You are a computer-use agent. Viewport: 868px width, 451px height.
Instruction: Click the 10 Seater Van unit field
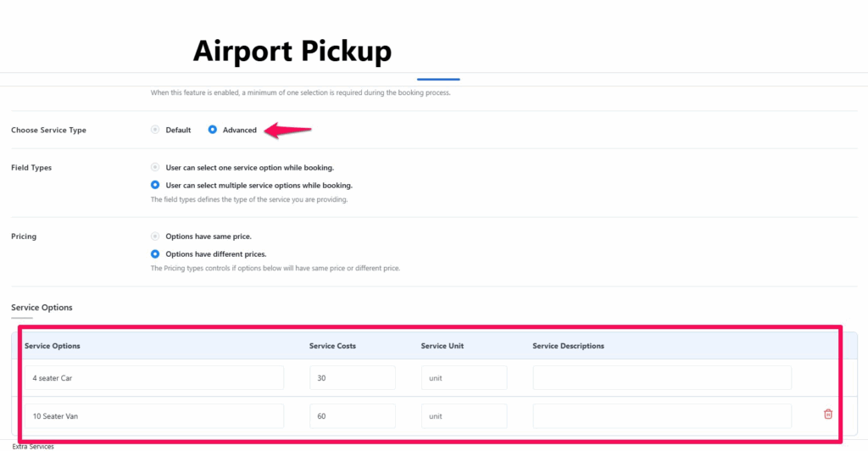tap(464, 416)
